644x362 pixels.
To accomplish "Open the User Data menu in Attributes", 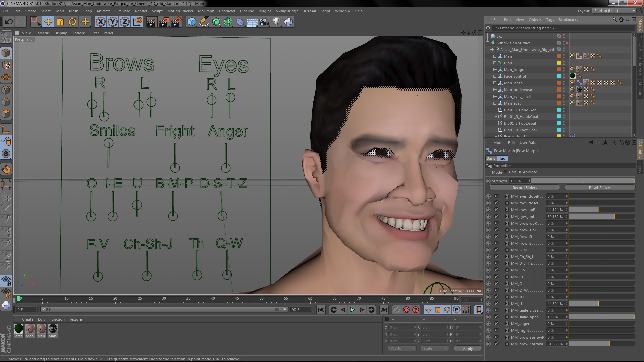I will pyautogui.click(x=528, y=143).
